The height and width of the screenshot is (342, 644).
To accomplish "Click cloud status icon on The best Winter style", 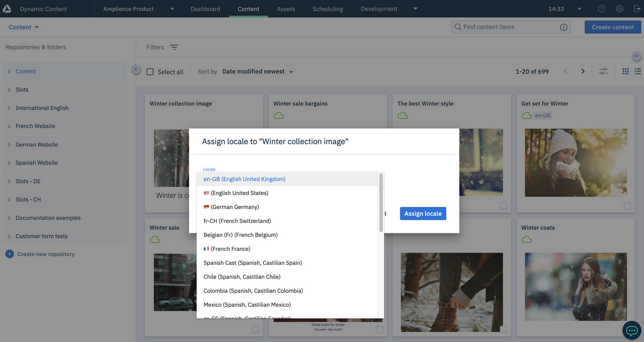I will coord(403,115).
